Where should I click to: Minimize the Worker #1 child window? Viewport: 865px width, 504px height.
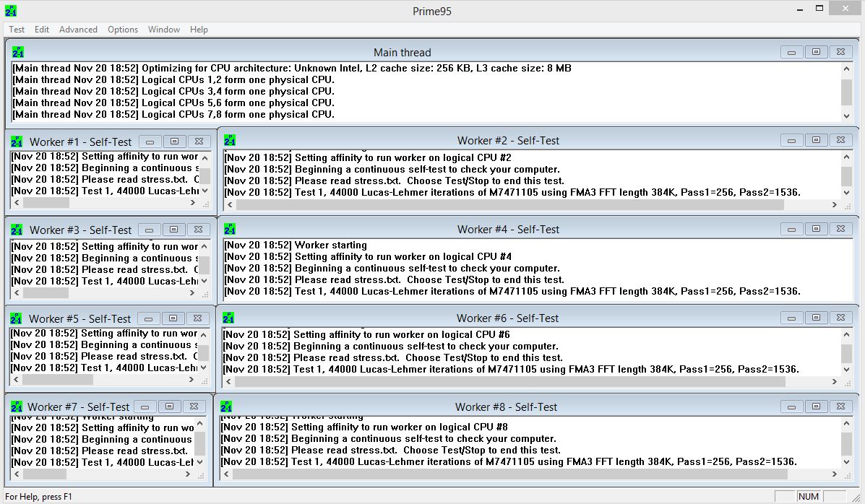coord(150,142)
